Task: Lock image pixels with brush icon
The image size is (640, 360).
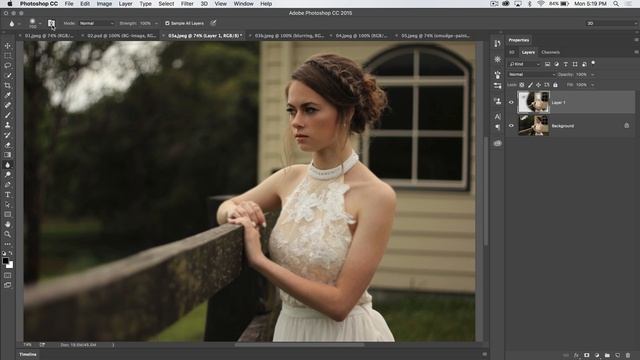Action: pyautogui.click(x=530, y=85)
